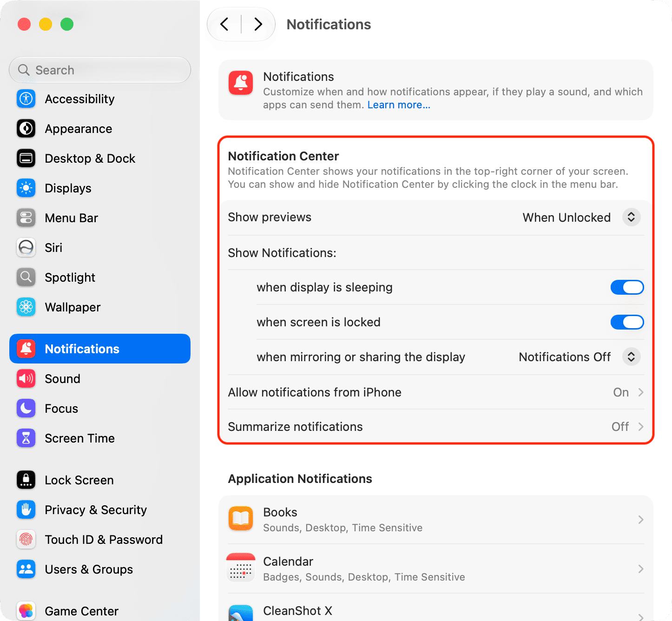The height and width of the screenshot is (621, 672).
Task: Select Notifications label in the sidebar
Action: [82, 349]
